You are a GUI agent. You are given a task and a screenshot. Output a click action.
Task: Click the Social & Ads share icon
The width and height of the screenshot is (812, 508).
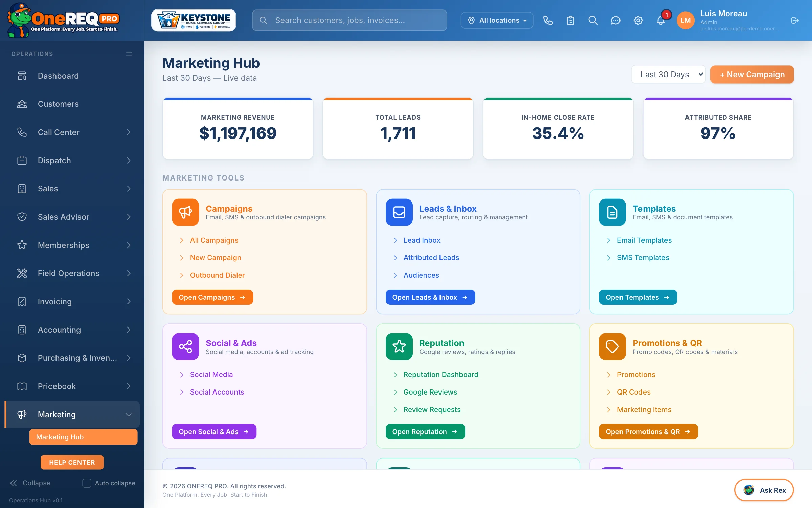pyautogui.click(x=185, y=346)
